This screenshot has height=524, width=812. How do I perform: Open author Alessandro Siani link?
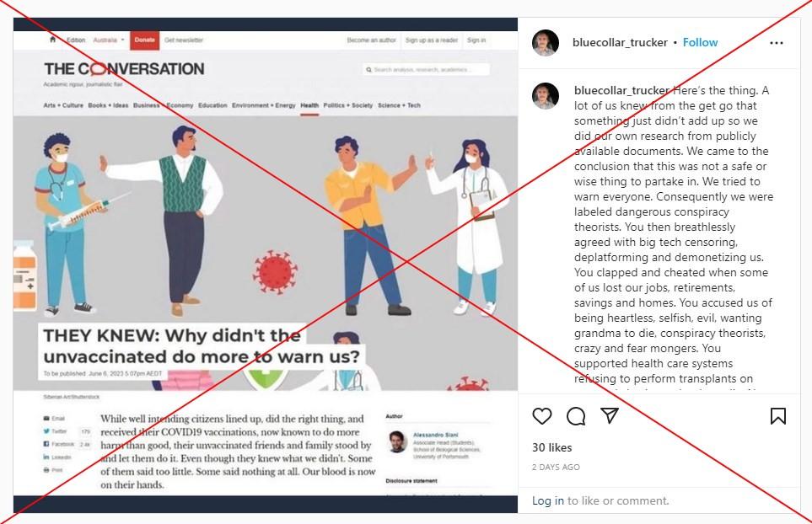click(x=436, y=435)
